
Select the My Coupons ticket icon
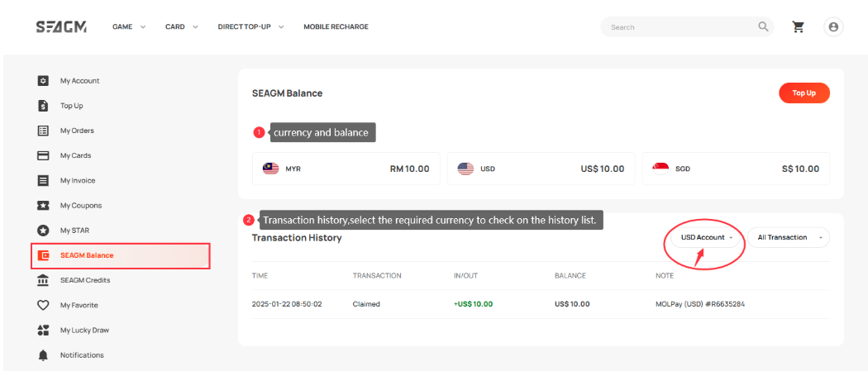[x=44, y=206]
